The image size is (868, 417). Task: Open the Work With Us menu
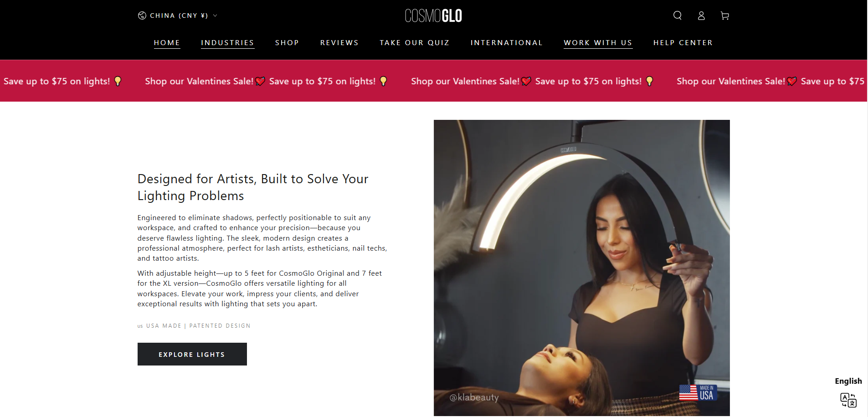598,43
